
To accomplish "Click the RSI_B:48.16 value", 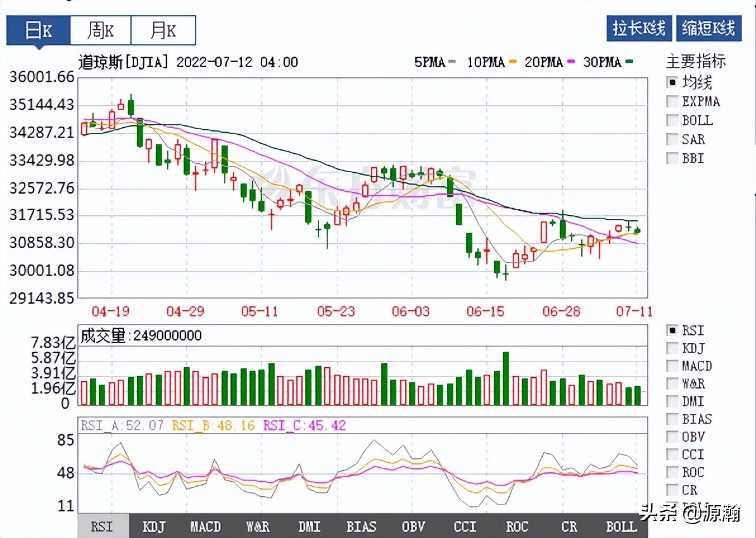I will click(213, 425).
